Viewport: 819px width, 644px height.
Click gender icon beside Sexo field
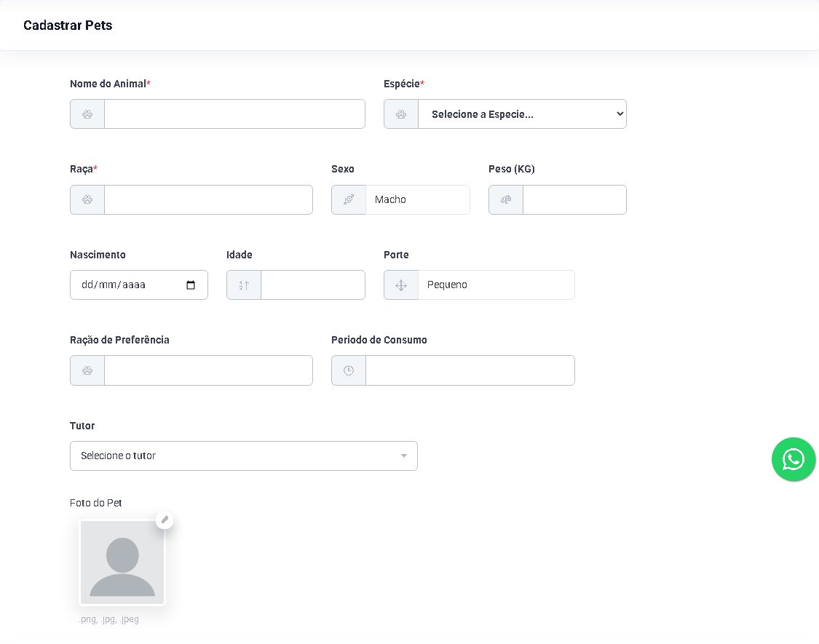tap(349, 199)
